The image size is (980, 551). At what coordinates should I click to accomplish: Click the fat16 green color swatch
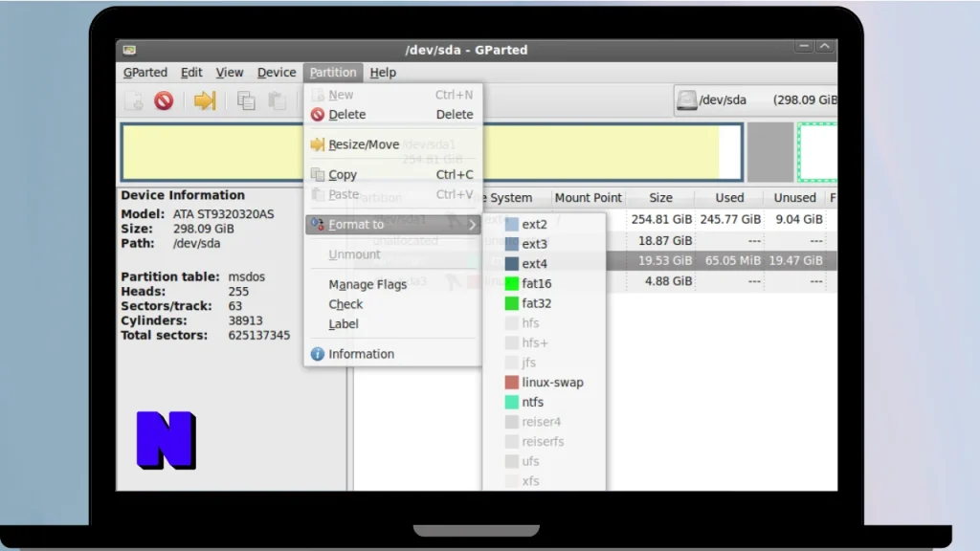[x=511, y=283]
